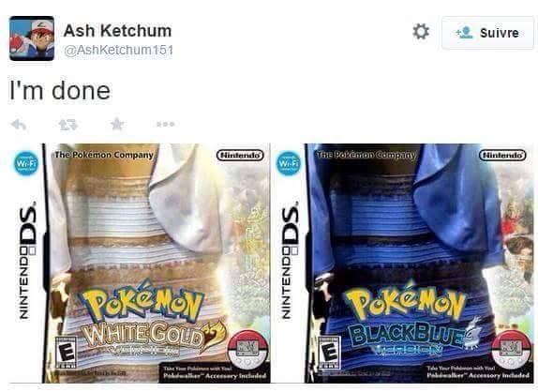The image size is (538, 392).
Task: Click the Nintendo logo on White Gold cover
Action: click(x=240, y=155)
